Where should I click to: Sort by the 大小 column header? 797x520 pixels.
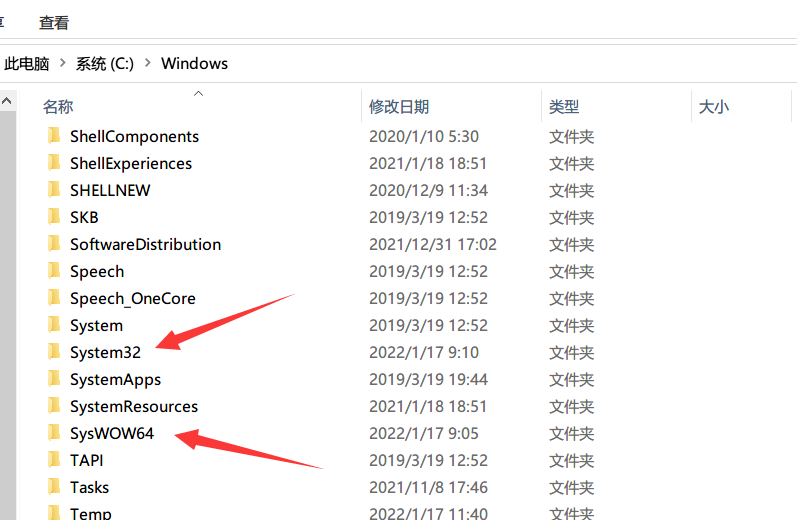tap(714, 107)
